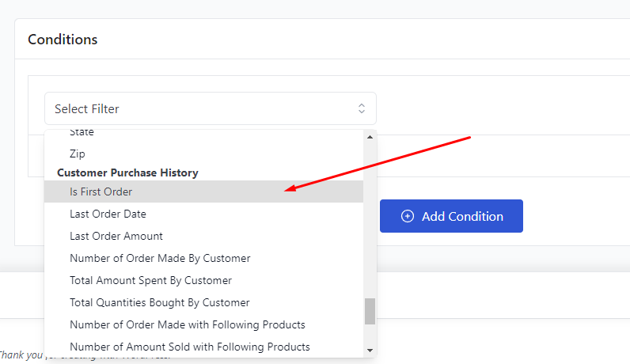Choose the Zip filter option
Image resolution: width=630 pixels, height=364 pixels.
click(x=203, y=154)
